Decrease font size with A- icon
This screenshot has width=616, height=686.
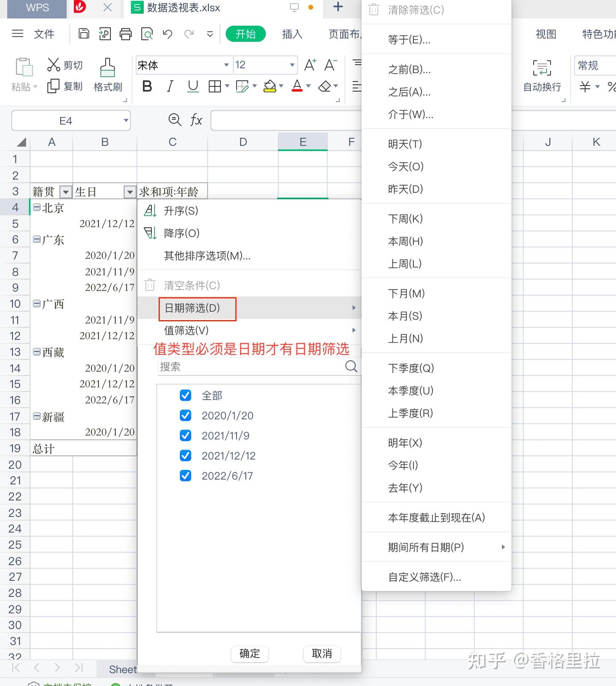pos(331,65)
